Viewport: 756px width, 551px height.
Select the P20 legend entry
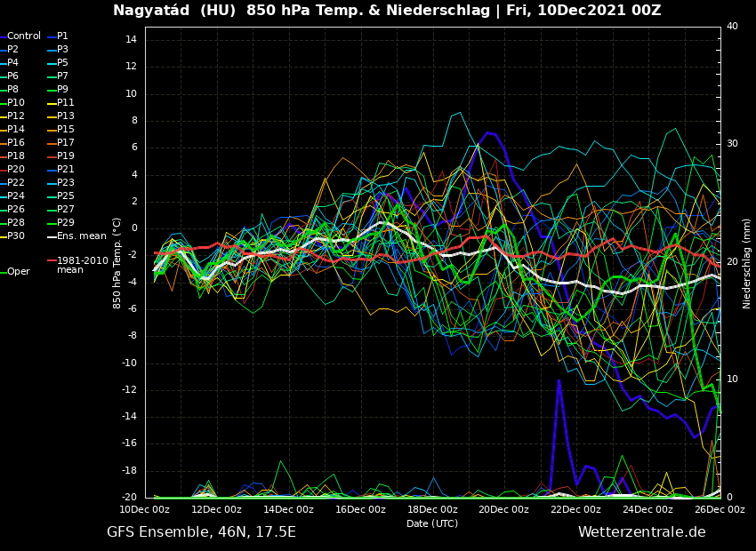click(x=16, y=170)
